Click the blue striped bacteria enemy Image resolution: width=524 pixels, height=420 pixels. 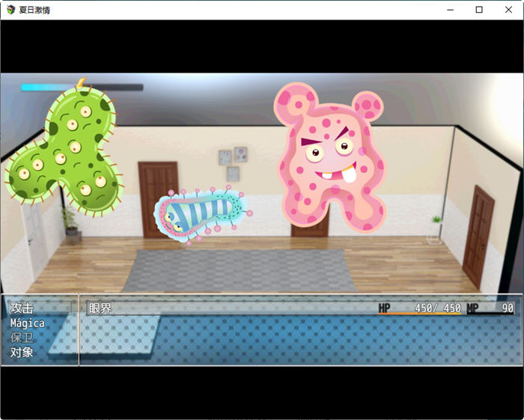(201, 214)
